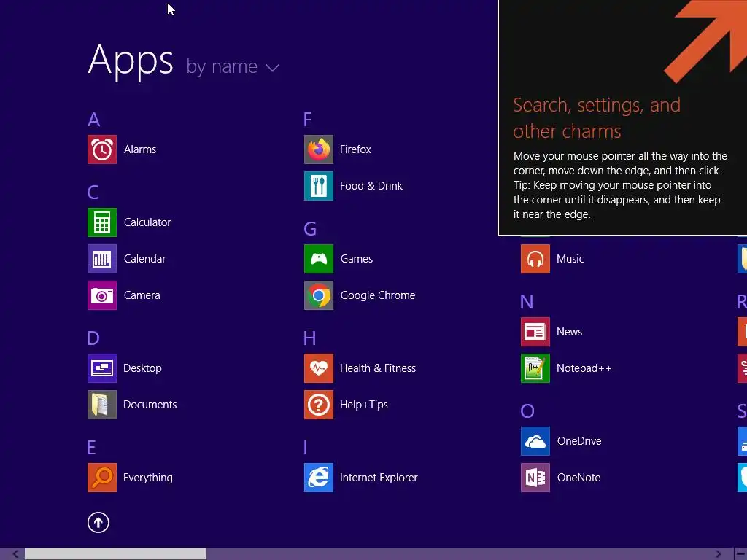This screenshot has width=747, height=560.
Task: Select the letter G group header
Action: 310,229
